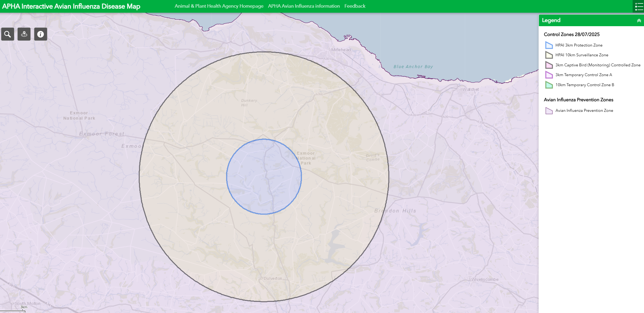Click the green swatch for 10km Temporary Control Zone B

coord(549,85)
